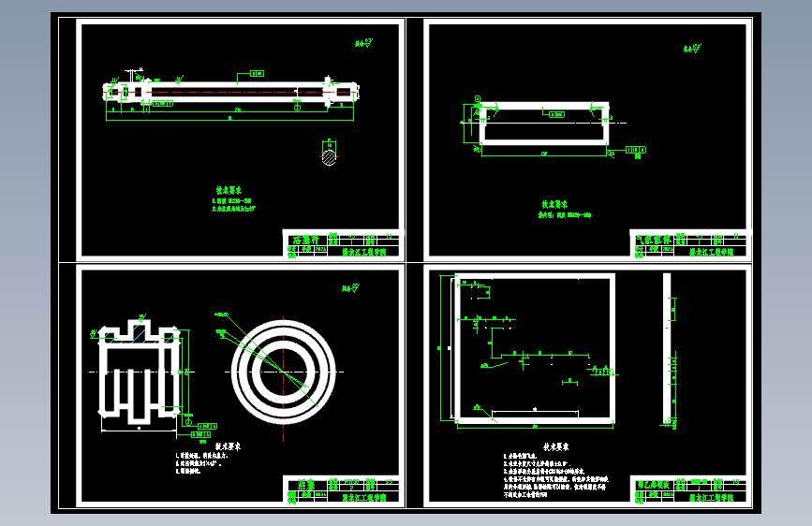This screenshot has width=812, height=526.
Task: Click the bottom-right sheet's numbered notes list
Action: (555, 475)
